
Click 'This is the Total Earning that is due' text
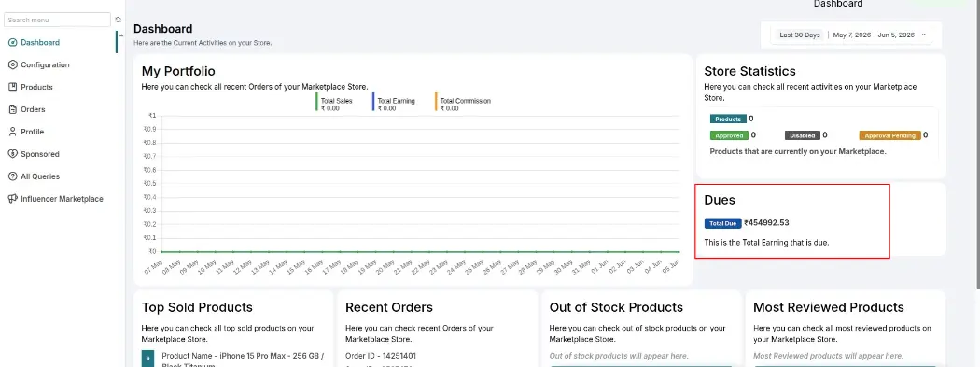pos(766,242)
